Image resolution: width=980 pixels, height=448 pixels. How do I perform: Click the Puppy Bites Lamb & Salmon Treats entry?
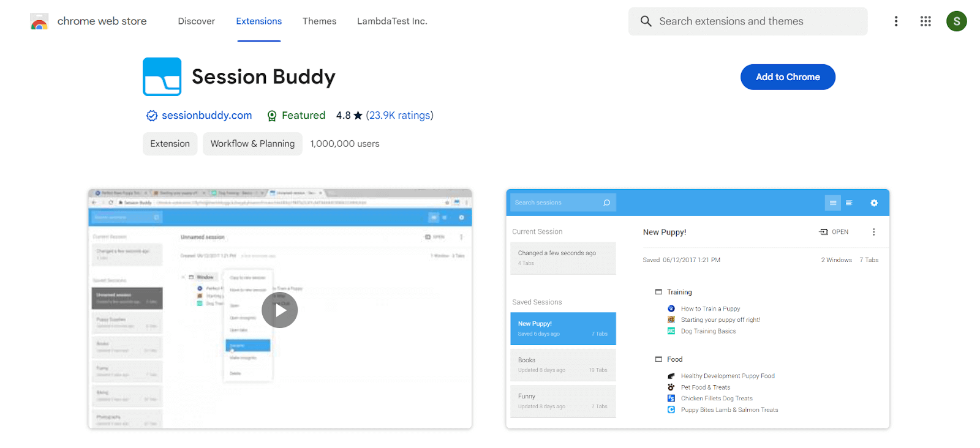coord(729,410)
